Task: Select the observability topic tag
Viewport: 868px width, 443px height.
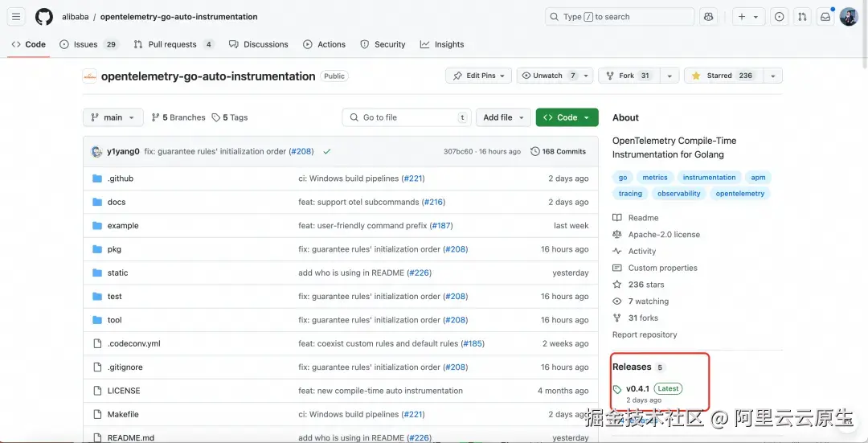Action: [678, 193]
